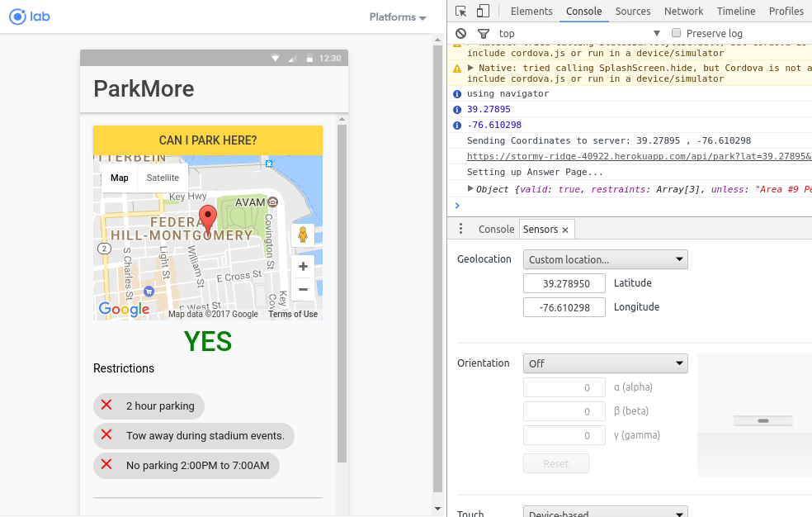Viewport: 812px width, 517px height.
Task: Open the Orientation dropdown set to Off
Action: coord(605,363)
